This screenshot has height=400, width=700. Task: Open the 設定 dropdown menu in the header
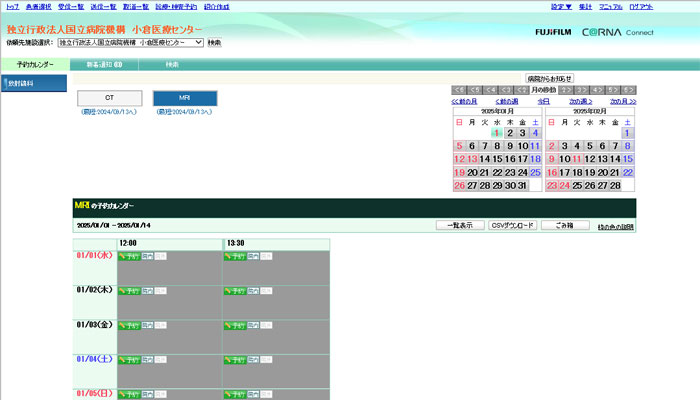[561, 7]
